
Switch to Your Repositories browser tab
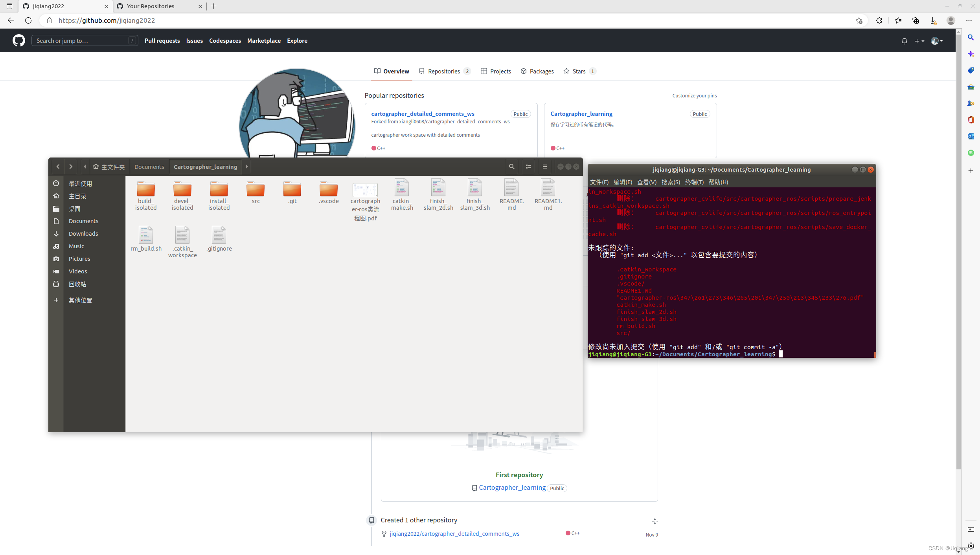click(x=159, y=6)
